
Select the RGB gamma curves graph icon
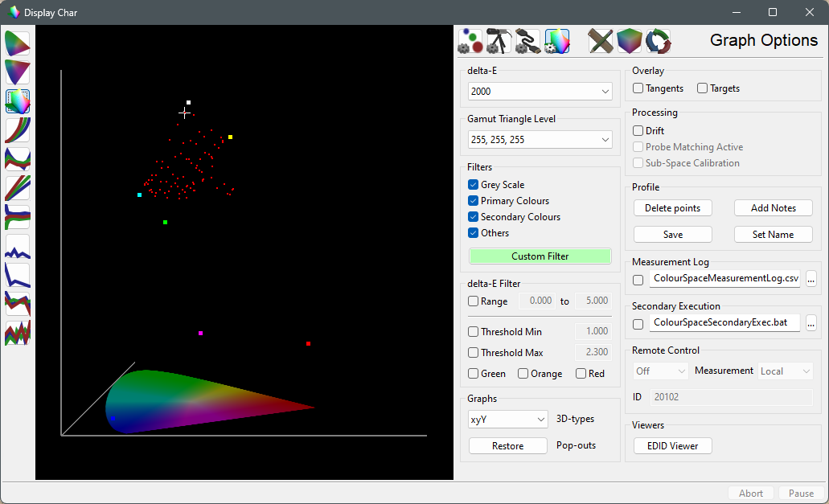pos(16,130)
